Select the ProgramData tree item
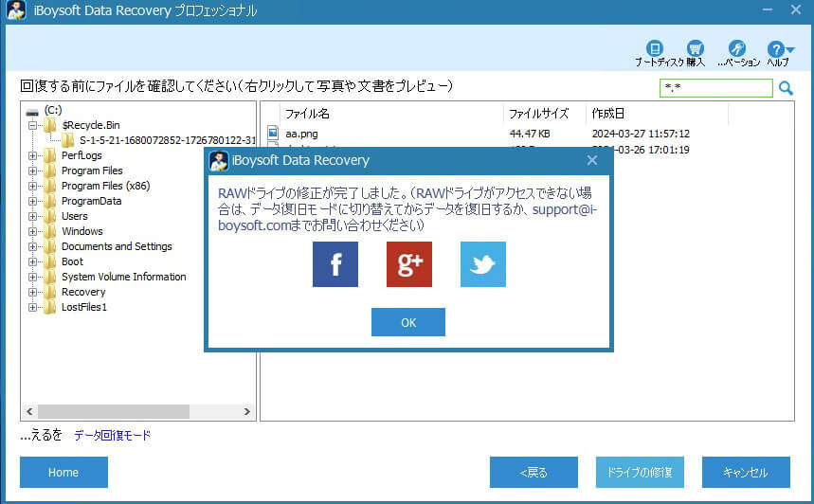 (91, 201)
